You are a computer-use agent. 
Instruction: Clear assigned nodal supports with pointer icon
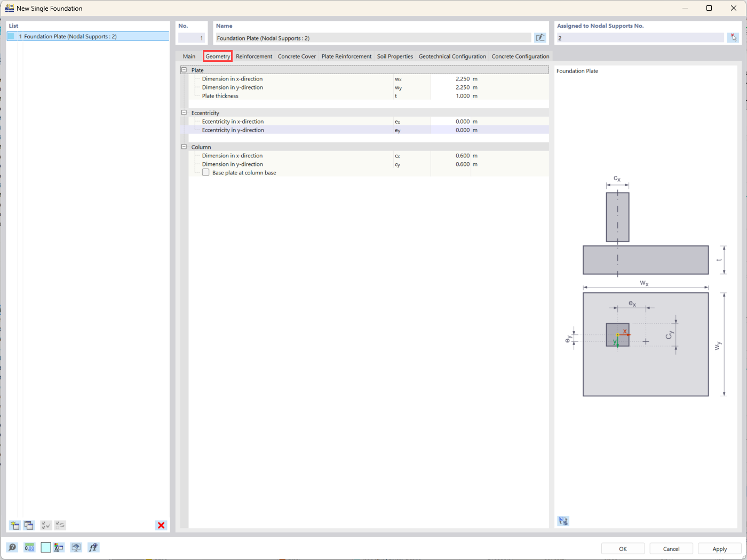(x=734, y=37)
